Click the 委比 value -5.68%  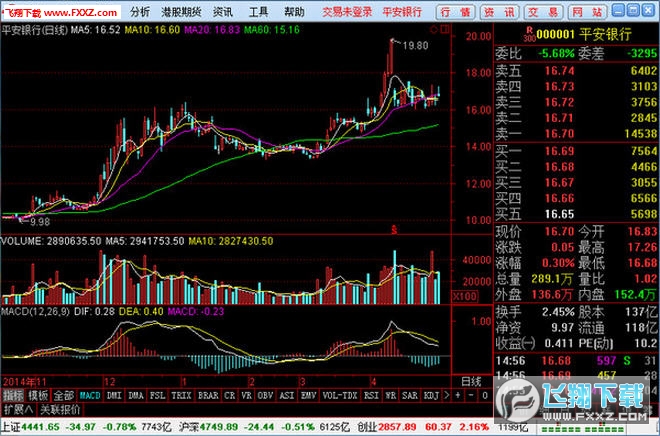[x=556, y=54]
